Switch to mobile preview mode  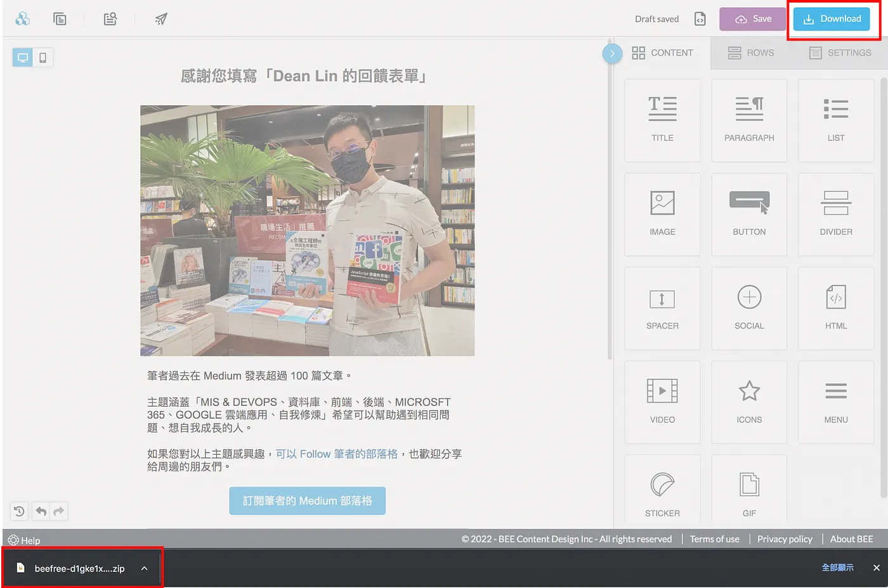(x=42, y=58)
